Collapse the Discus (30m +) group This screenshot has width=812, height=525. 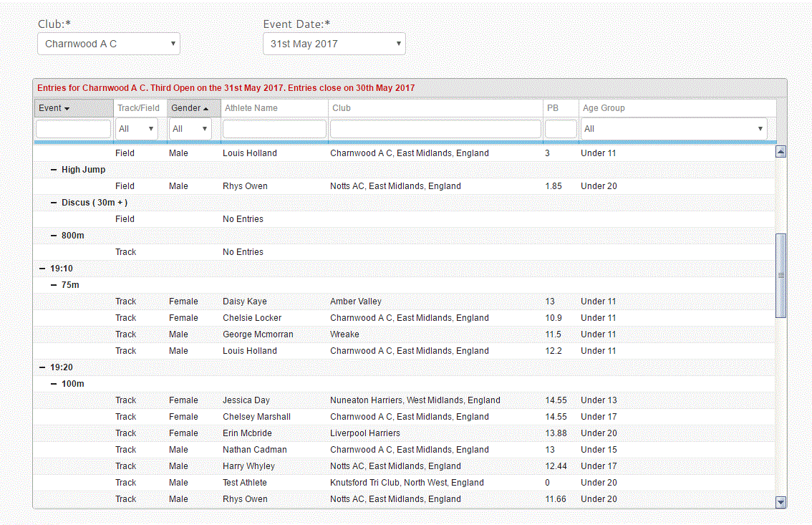[54, 203]
